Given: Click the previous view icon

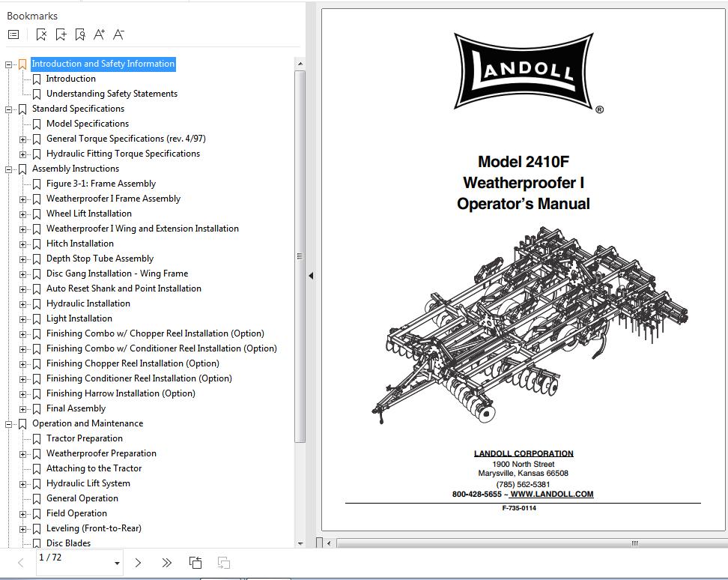Looking at the screenshot, I should (195, 563).
